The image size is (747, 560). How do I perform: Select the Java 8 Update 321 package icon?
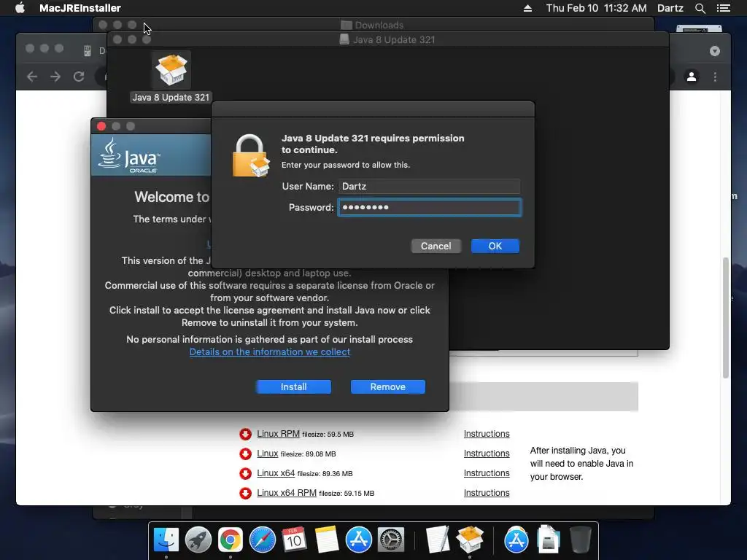(171, 71)
